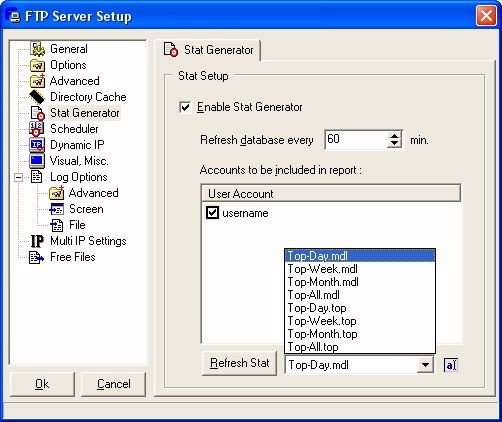Viewport: 502px width, 422px height.
Task: Open the Scheduler calendar icon
Action: [x=37, y=129]
